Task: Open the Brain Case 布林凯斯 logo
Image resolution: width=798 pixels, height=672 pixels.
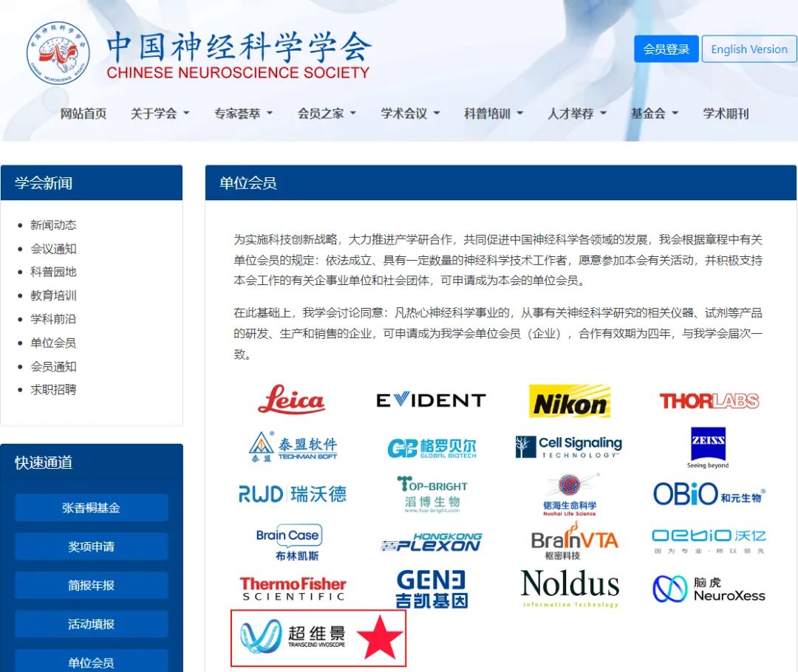Action: 289,542
